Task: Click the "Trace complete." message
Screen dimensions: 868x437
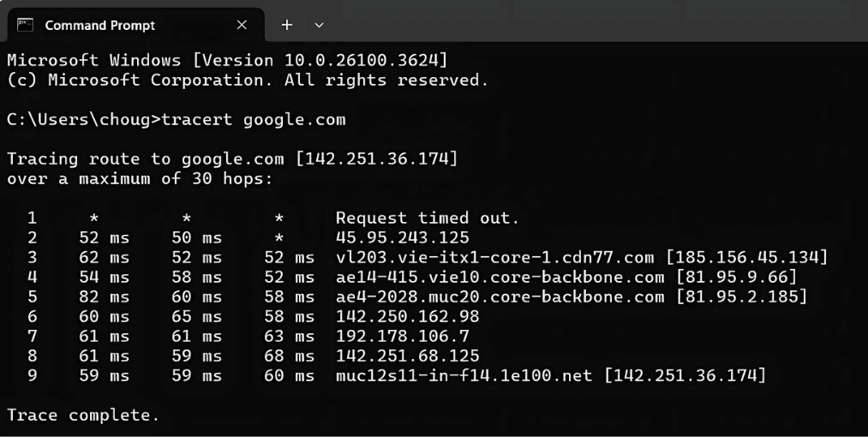Action: tap(83, 415)
